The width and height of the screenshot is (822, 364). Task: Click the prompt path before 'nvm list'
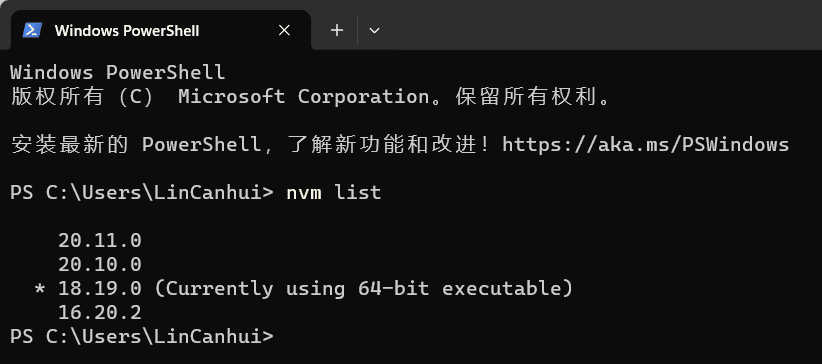[142, 192]
